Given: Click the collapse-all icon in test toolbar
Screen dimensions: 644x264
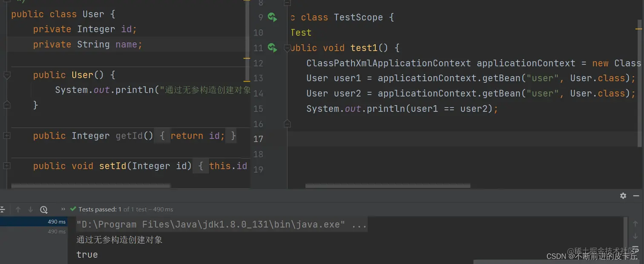Looking at the screenshot, I should pos(2,209).
